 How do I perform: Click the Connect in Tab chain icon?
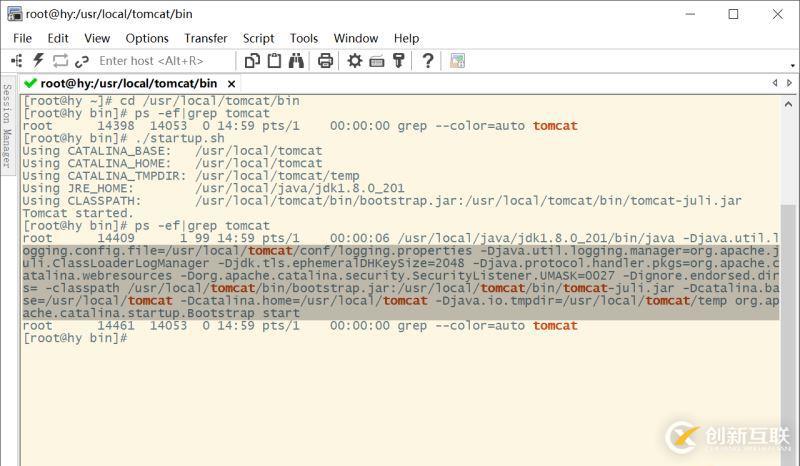pos(82,61)
